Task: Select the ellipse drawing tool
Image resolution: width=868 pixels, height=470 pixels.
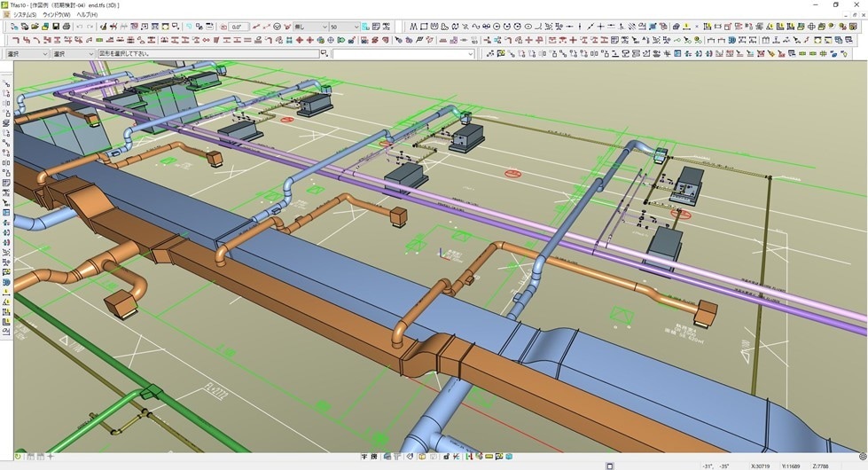Action: click(x=528, y=27)
